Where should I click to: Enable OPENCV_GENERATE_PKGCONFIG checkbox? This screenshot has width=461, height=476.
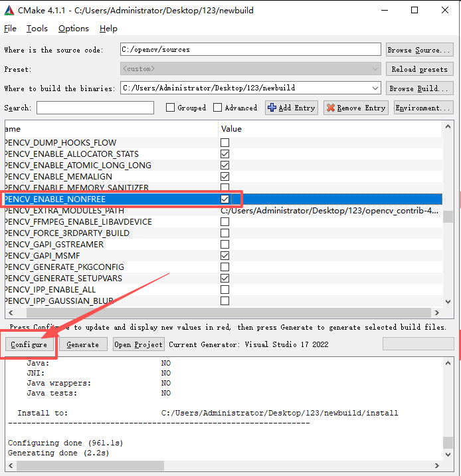[225, 267]
